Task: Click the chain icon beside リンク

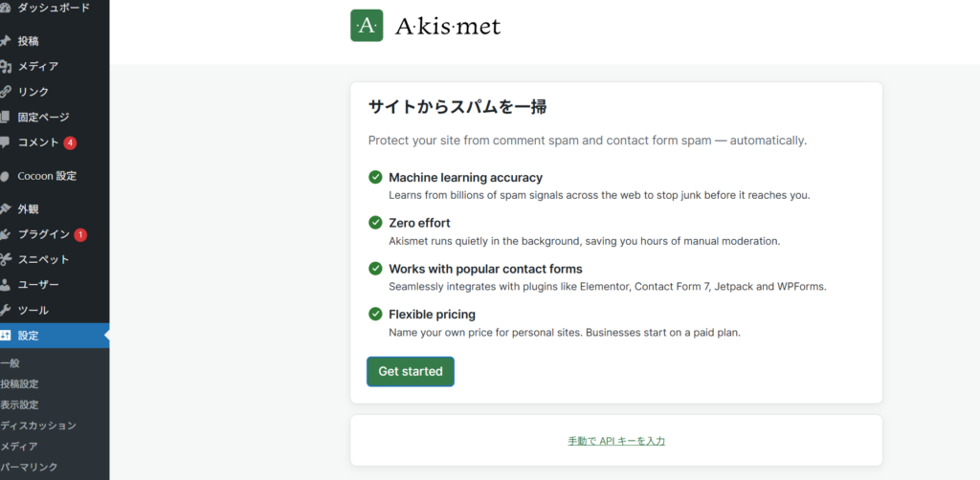Action: click(x=6, y=92)
